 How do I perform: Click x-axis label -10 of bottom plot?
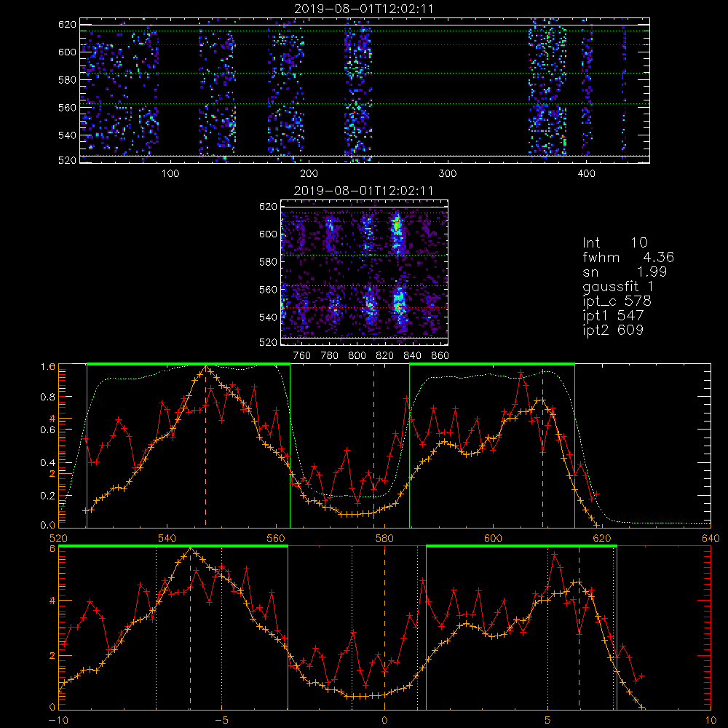[x=59, y=721]
